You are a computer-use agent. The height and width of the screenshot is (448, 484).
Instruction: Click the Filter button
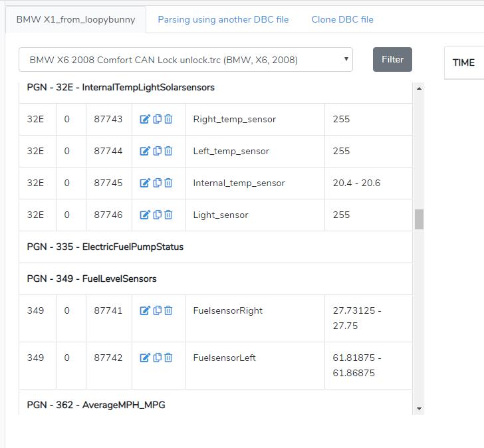coord(392,59)
